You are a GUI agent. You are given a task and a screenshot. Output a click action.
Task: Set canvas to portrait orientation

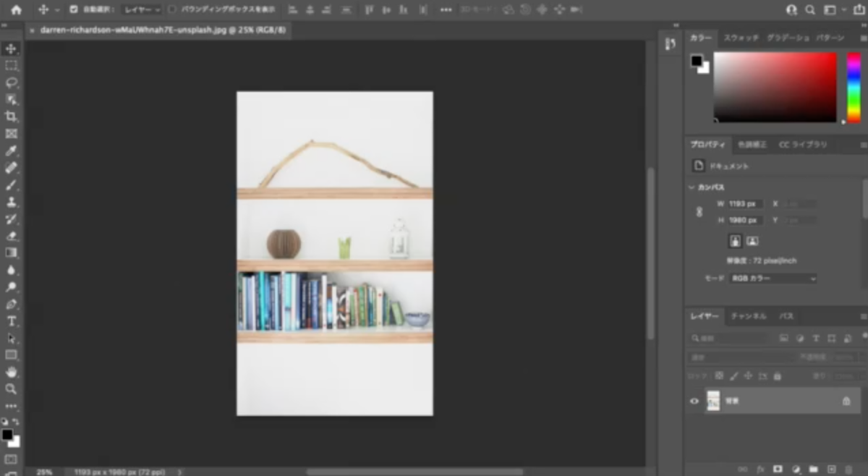click(734, 241)
